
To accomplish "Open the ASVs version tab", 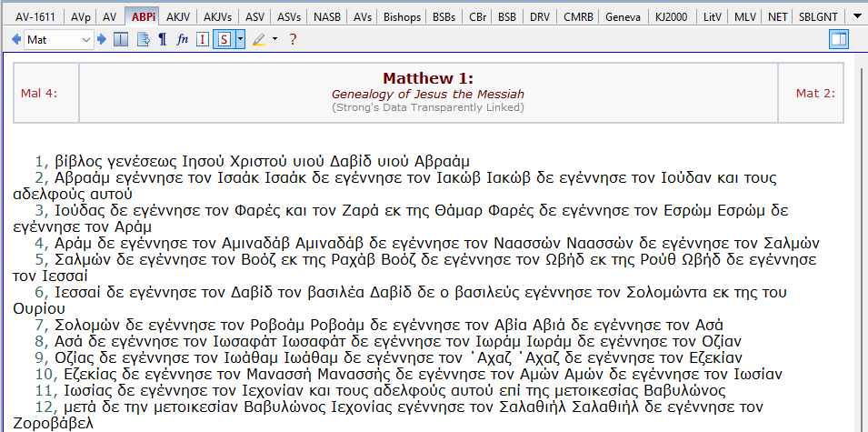I will click(289, 17).
